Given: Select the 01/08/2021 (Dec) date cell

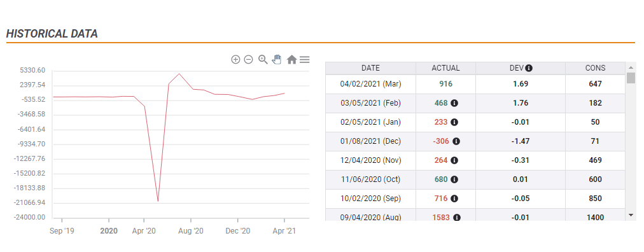Looking at the screenshot, I should point(370,141).
